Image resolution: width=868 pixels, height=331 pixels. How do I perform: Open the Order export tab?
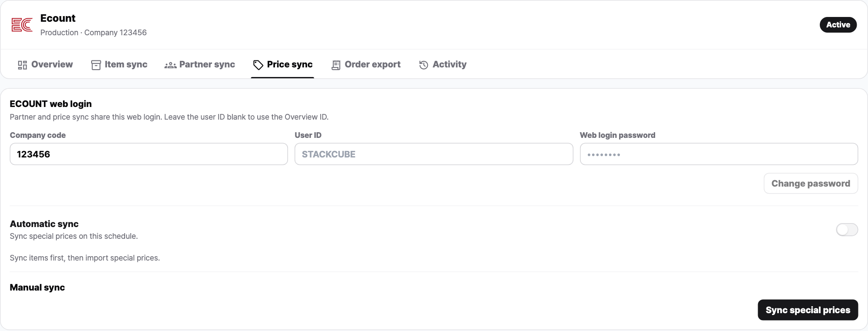pos(366,64)
